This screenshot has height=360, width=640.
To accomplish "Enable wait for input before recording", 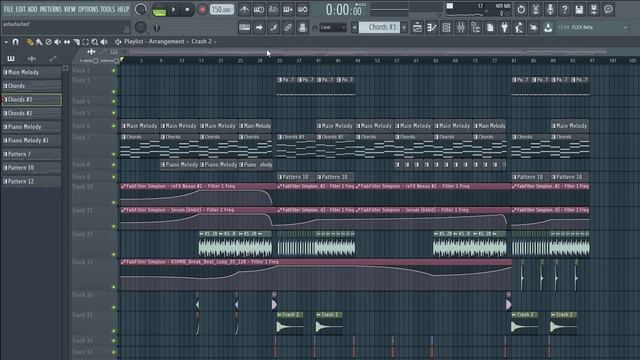I will [259, 9].
